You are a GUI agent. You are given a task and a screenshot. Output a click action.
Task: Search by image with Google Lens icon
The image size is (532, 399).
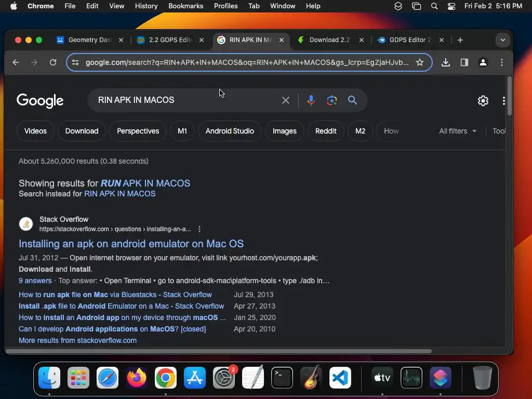click(x=331, y=100)
